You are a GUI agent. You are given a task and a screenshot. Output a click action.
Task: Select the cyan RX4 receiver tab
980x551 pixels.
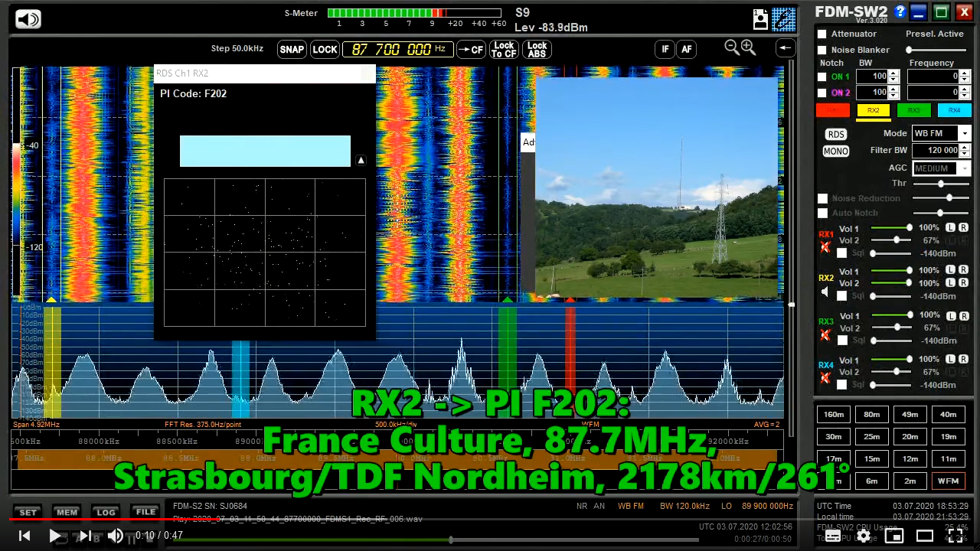coord(954,110)
